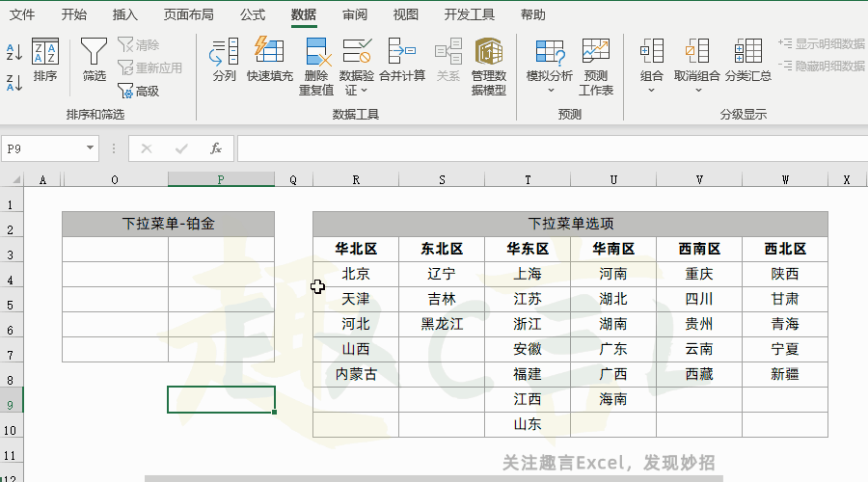868x482 pixels.
Task: Click 显示明细数据 show detail
Action: coord(822,43)
